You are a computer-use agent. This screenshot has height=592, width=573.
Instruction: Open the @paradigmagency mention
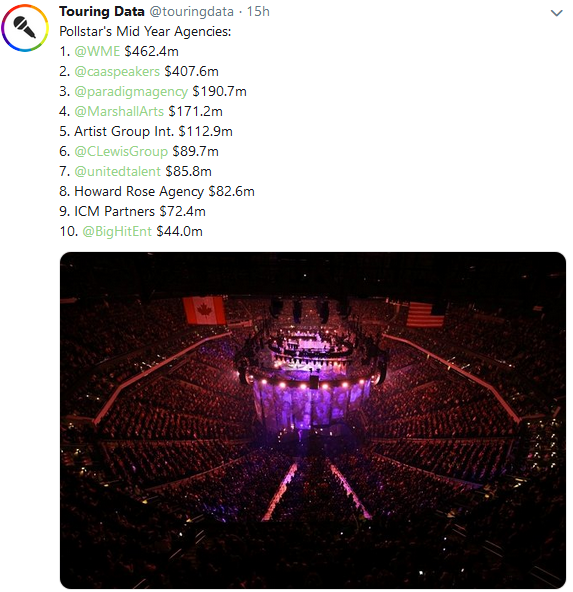[x=131, y=91]
